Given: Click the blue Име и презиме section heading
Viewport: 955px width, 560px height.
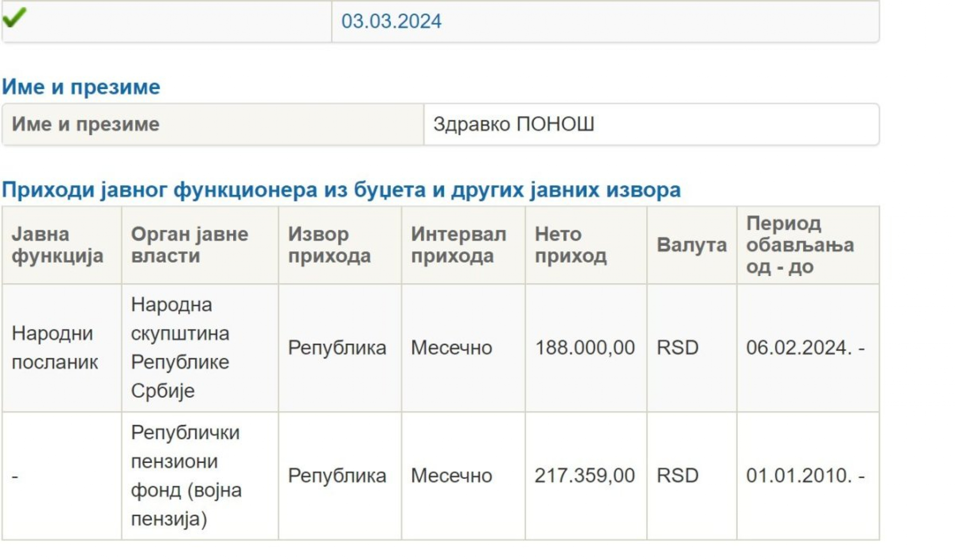Looking at the screenshot, I should 81,87.
